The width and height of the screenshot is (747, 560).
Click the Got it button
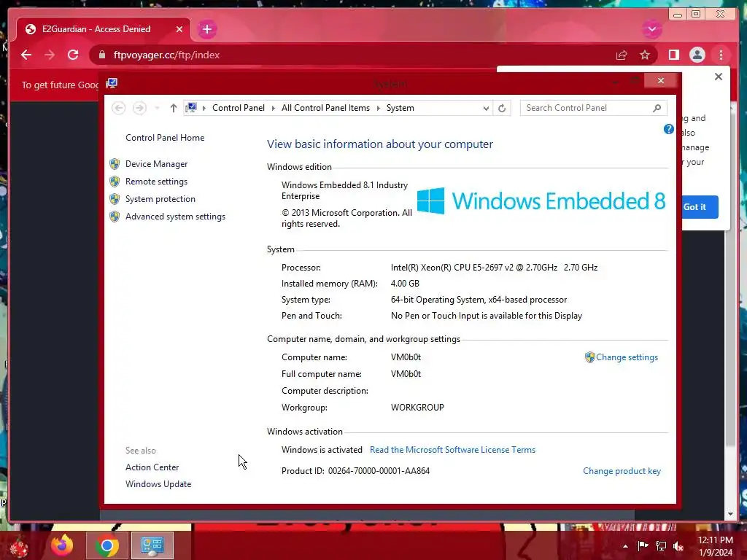(x=700, y=207)
